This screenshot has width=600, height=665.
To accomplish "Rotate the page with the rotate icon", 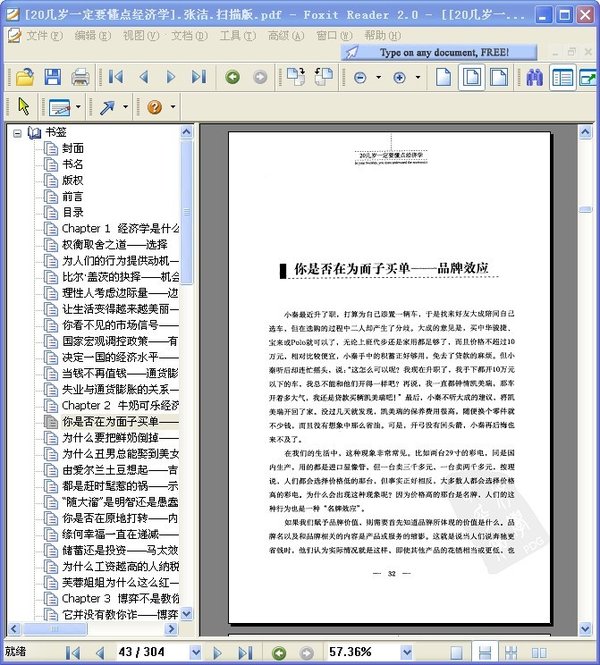I will pyautogui.click(x=296, y=77).
